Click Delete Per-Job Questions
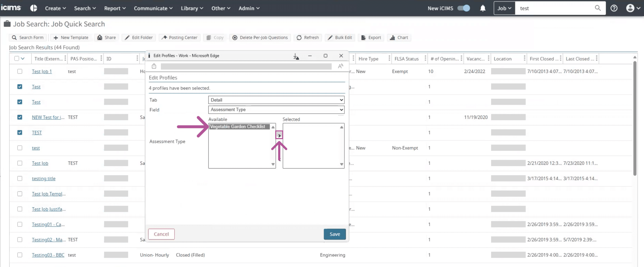This screenshot has height=267, width=644. [260, 37]
